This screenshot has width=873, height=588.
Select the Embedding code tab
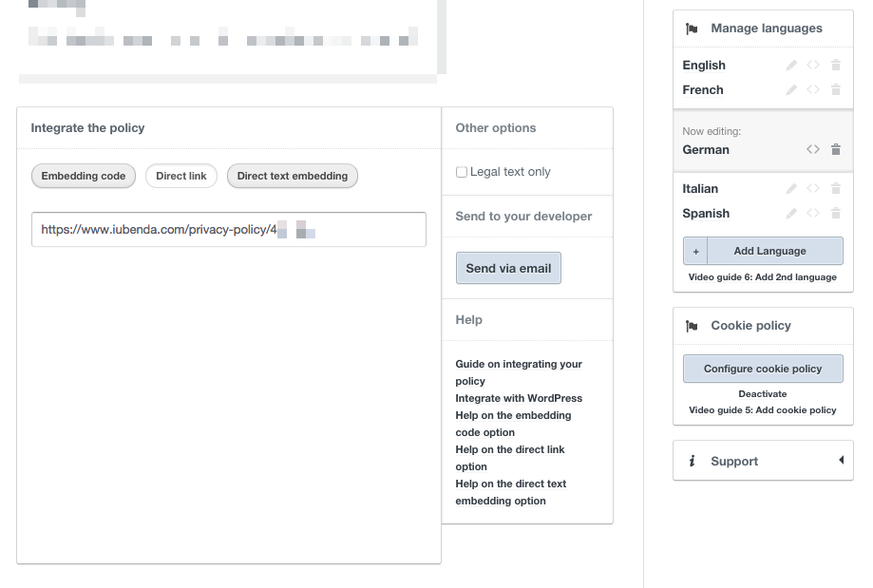84,176
